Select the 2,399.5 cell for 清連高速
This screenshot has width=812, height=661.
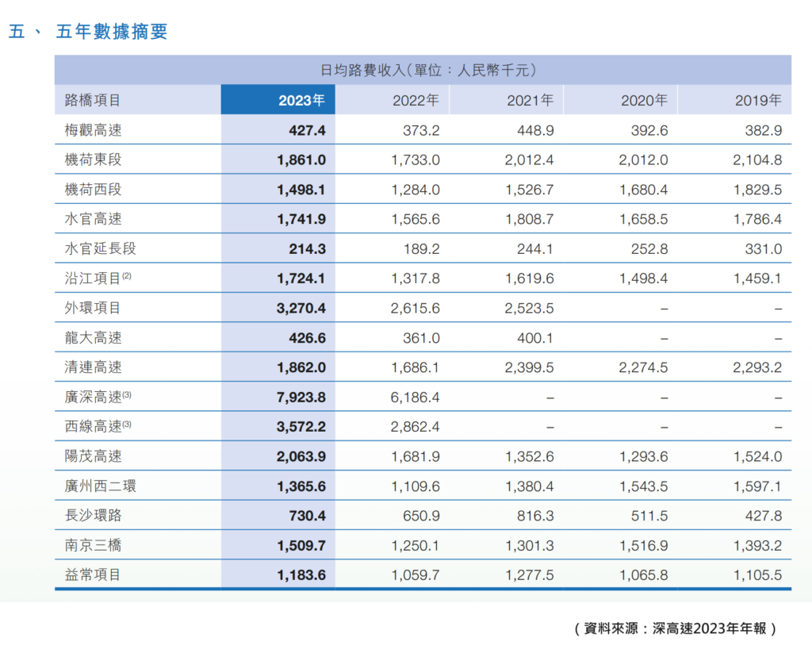[530, 367]
